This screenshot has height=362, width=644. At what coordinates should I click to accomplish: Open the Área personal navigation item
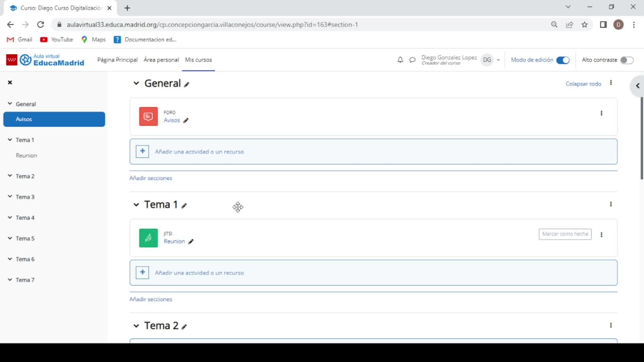click(x=161, y=60)
